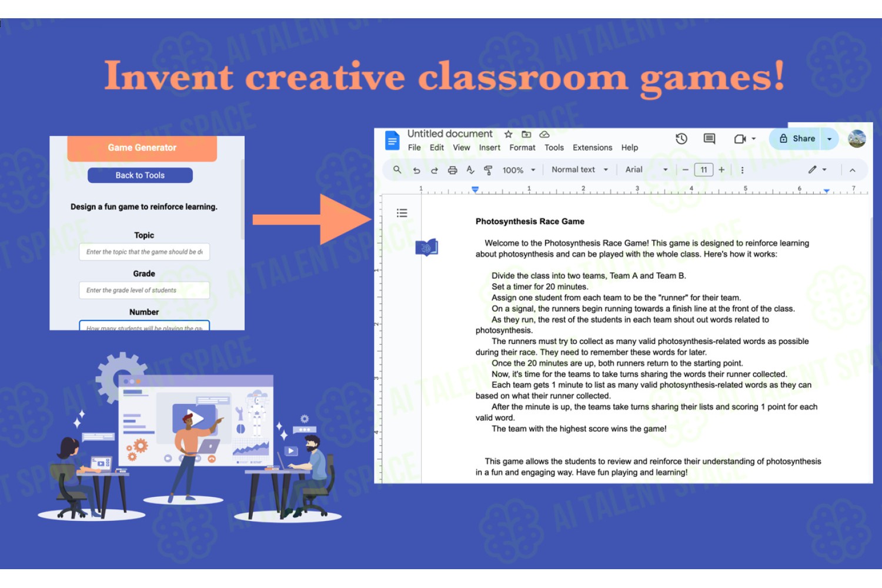Viewport: 882px width, 588px height.
Task: Decrease font size with minus
Action: click(685, 170)
